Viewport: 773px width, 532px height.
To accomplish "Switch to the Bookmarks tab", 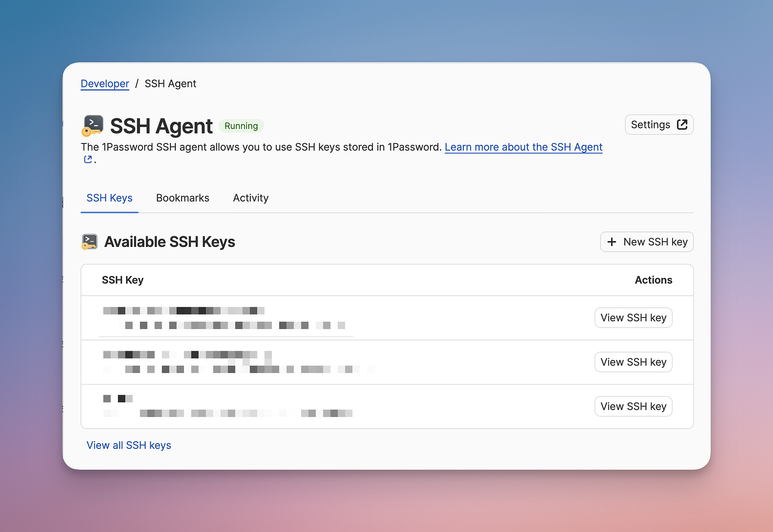I will click(183, 198).
